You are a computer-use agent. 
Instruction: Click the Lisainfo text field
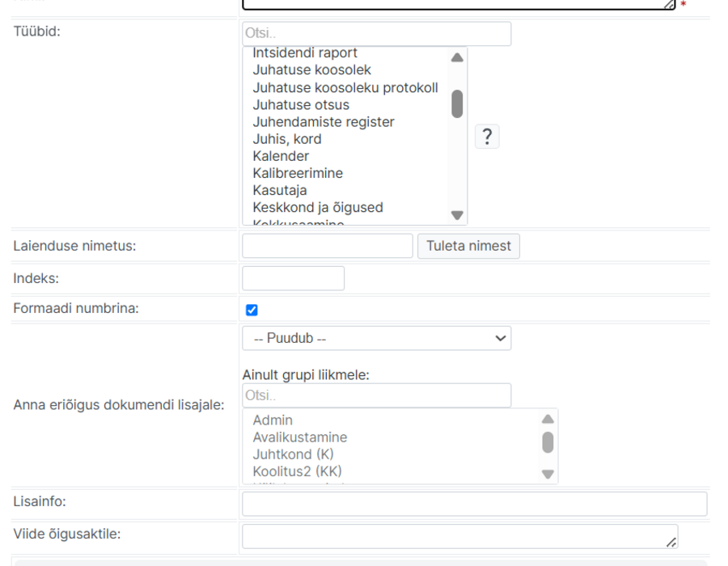click(x=475, y=504)
